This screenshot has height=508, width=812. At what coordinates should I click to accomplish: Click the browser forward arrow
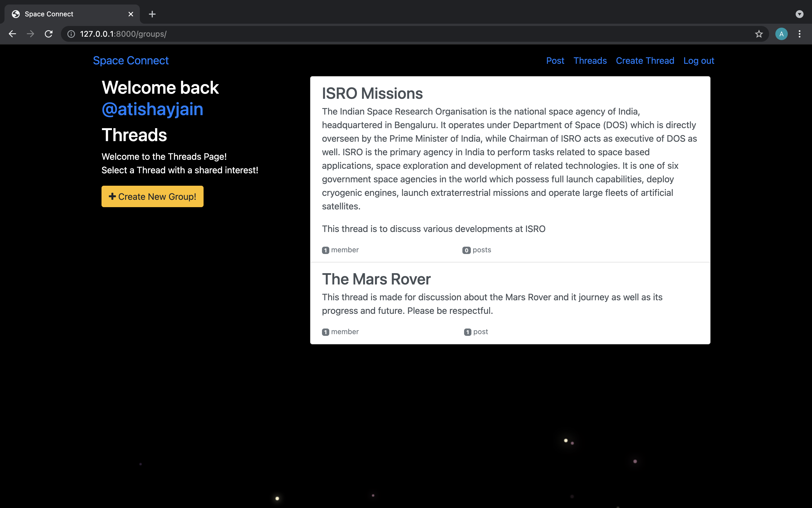[30, 34]
